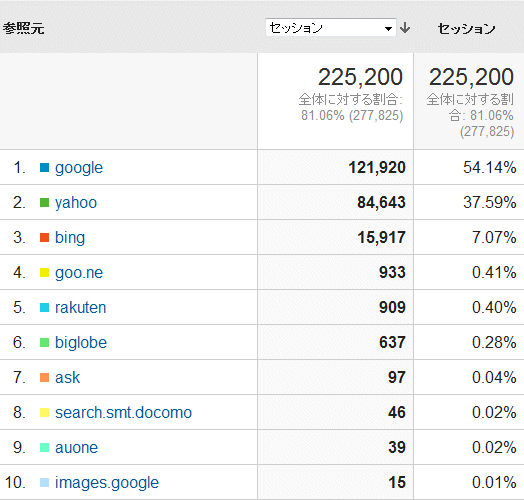This screenshot has width=524, height=500.
Task: Click the row number 1. label
Action: coord(19,167)
